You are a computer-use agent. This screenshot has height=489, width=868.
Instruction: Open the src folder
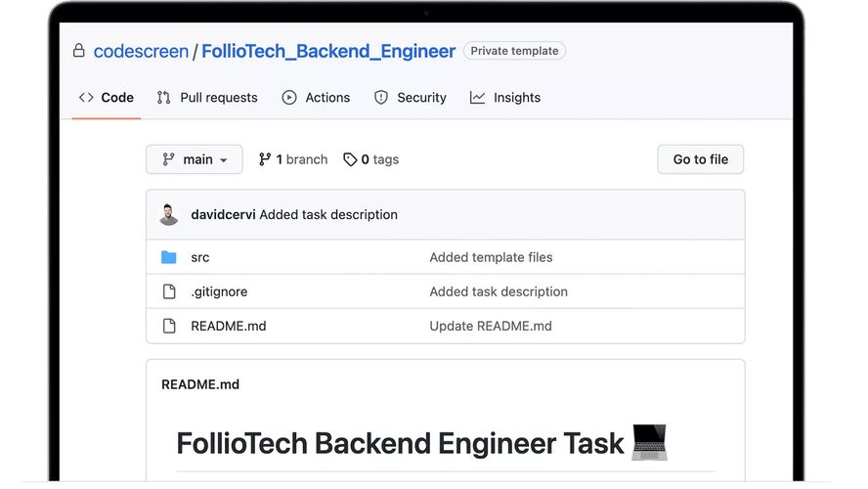tap(199, 257)
